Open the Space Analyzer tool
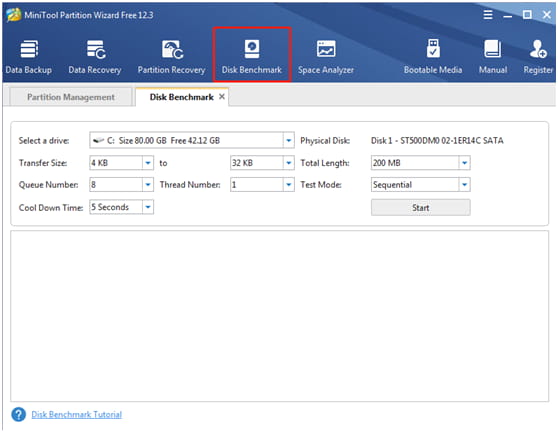Viewport: 558px width, 432px height. pyautogui.click(x=326, y=56)
